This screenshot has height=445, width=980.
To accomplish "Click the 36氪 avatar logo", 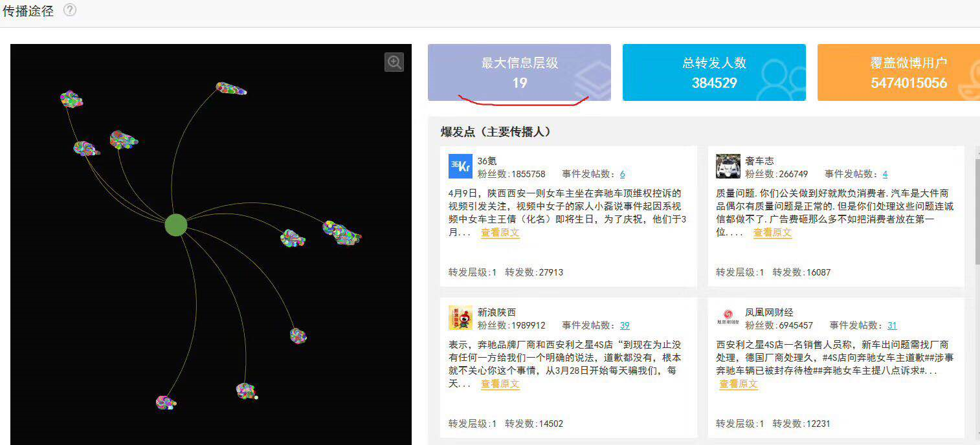I will [x=460, y=166].
